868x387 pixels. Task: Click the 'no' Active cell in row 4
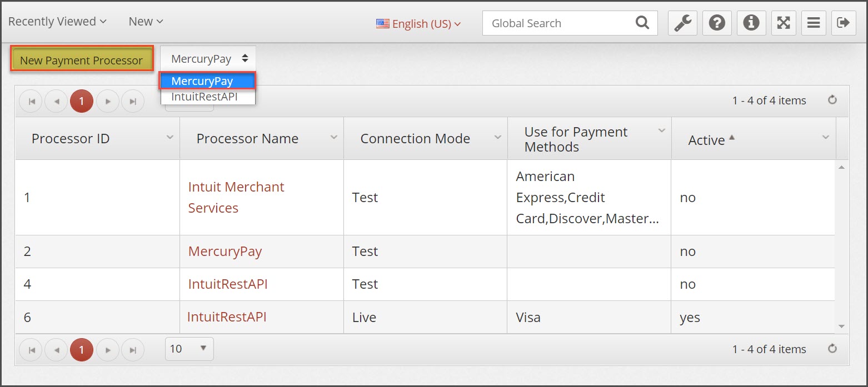coord(752,284)
